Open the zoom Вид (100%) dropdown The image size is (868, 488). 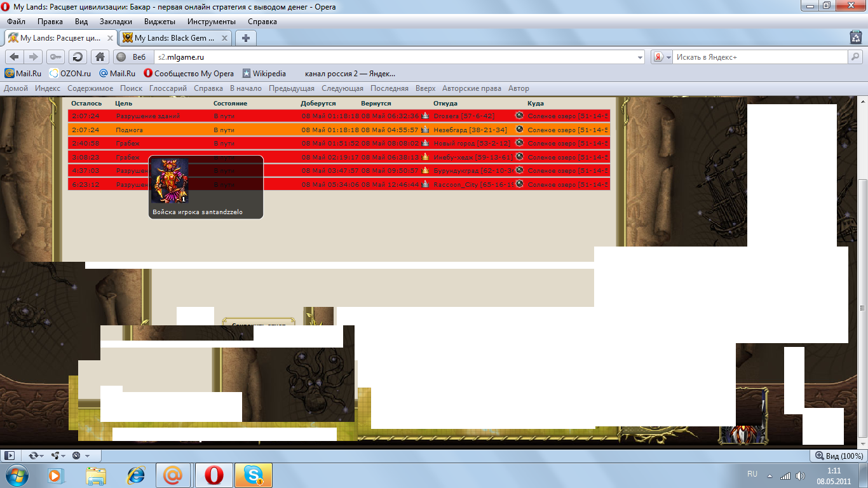[x=839, y=456]
